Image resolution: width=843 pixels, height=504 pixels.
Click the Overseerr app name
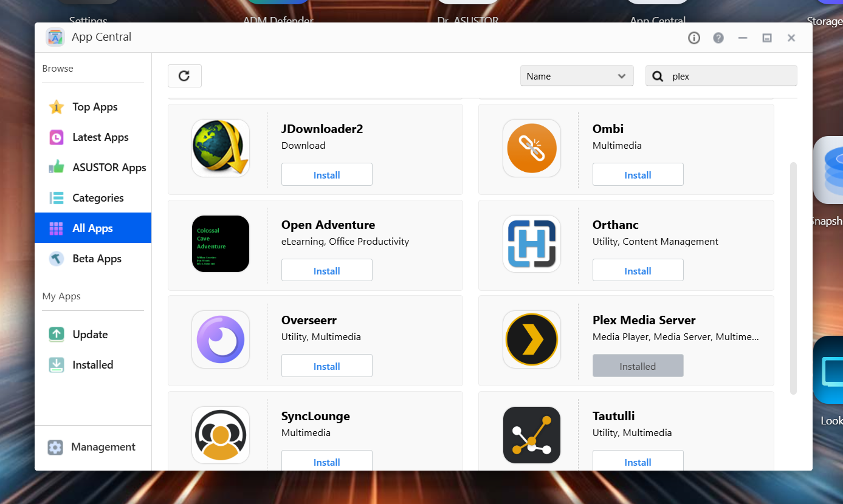pyautogui.click(x=309, y=320)
